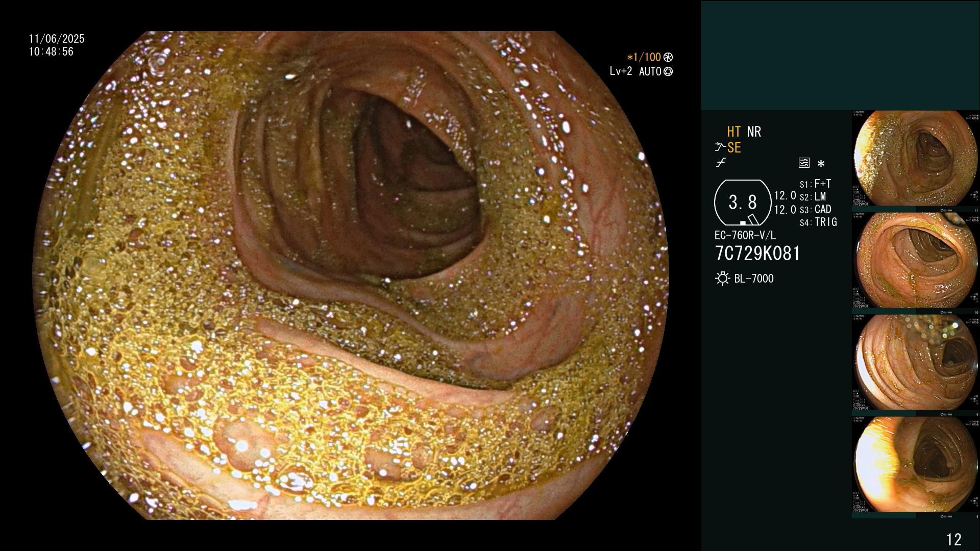Click the asterisk indicator beside settings icon
The image size is (980, 551).
tap(821, 164)
